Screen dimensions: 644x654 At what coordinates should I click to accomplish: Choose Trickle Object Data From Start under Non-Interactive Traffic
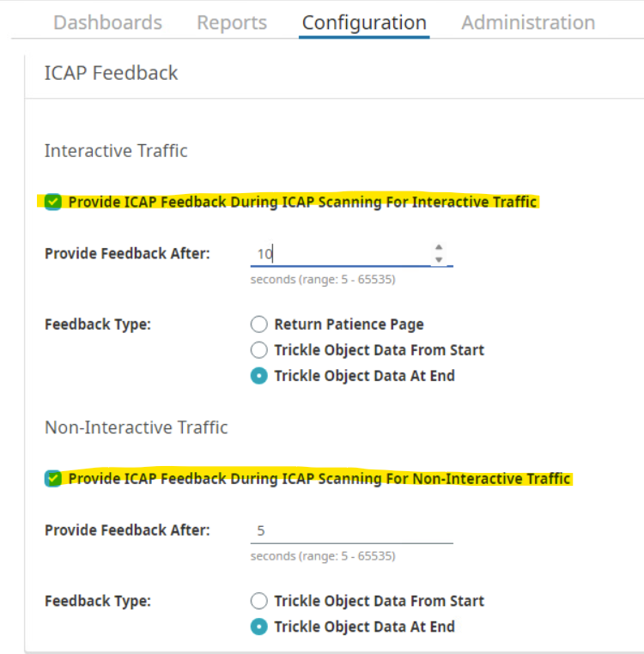[x=259, y=601]
